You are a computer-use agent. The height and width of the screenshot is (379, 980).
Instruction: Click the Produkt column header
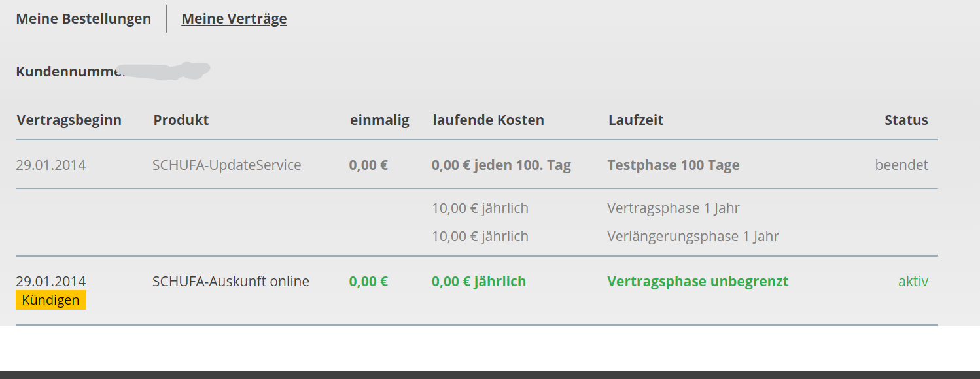point(181,120)
